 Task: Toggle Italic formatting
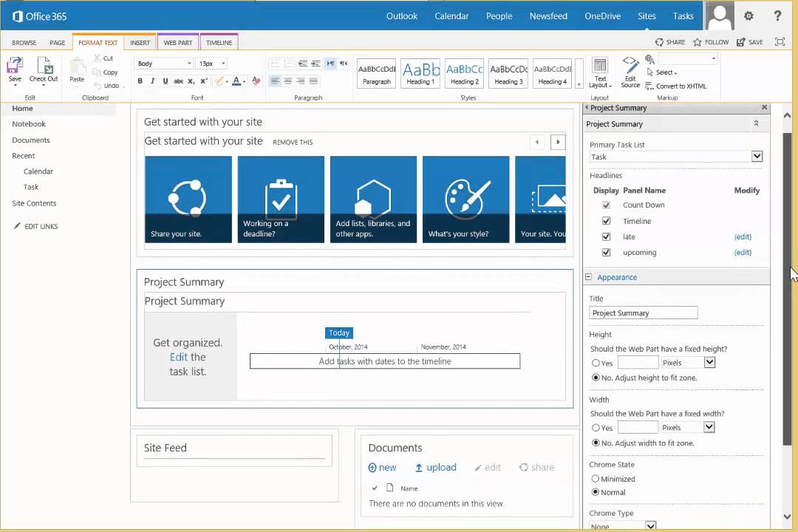153,81
